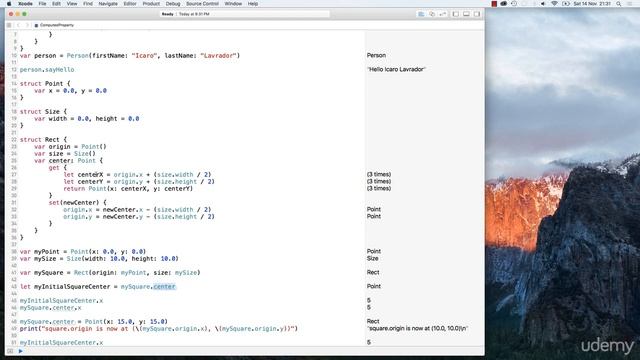Screen dimensions: 640x360
Task: Click the Wi-Fi icon in menu bar
Action: [554, 4]
